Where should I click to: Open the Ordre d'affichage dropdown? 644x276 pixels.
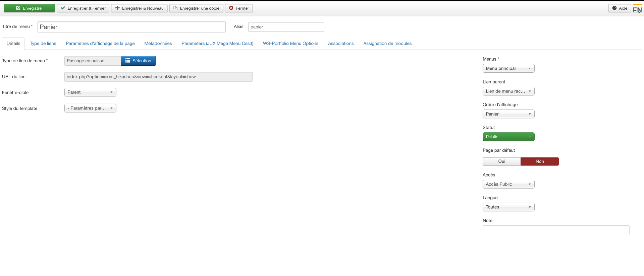(508, 114)
